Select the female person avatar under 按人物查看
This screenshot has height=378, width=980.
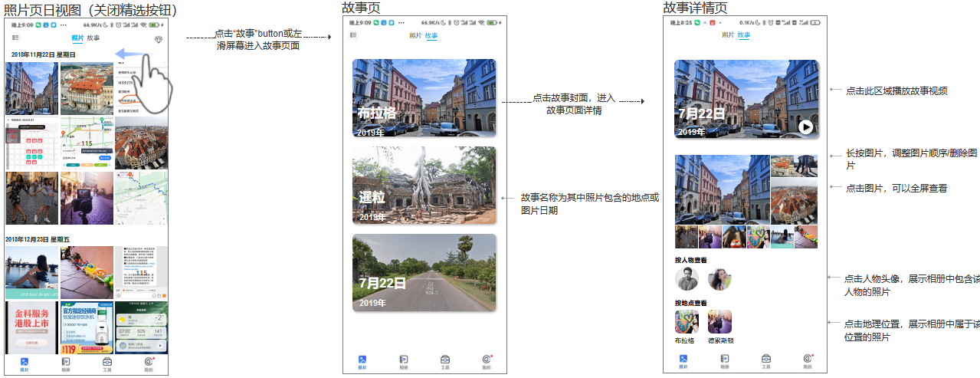point(719,278)
